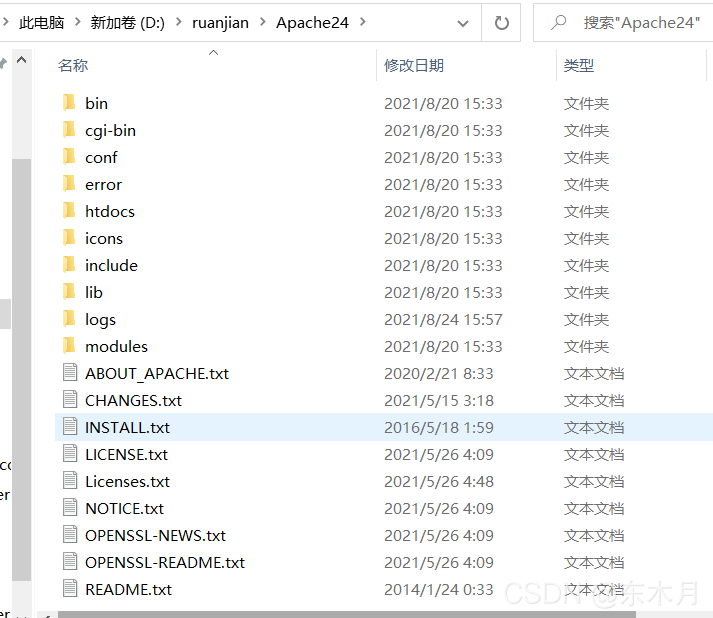The width and height of the screenshot is (713, 618).
Task: Click the CHANGES.txt file icon
Action: click(x=70, y=400)
